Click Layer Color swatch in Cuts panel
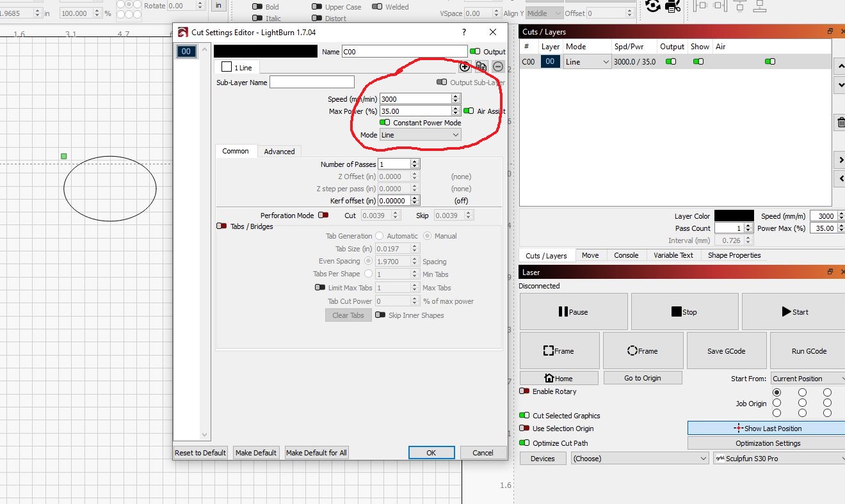This screenshot has width=845, height=504. [x=734, y=216]
